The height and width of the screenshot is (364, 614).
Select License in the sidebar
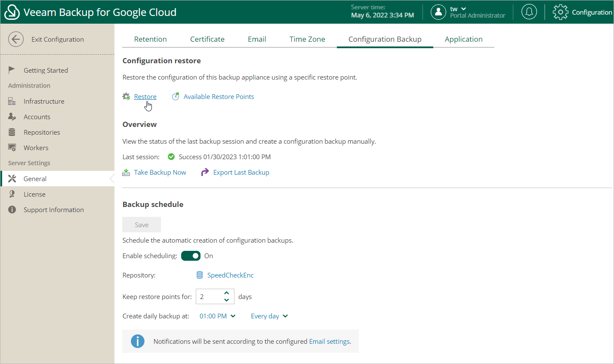(x=34, y=194)
